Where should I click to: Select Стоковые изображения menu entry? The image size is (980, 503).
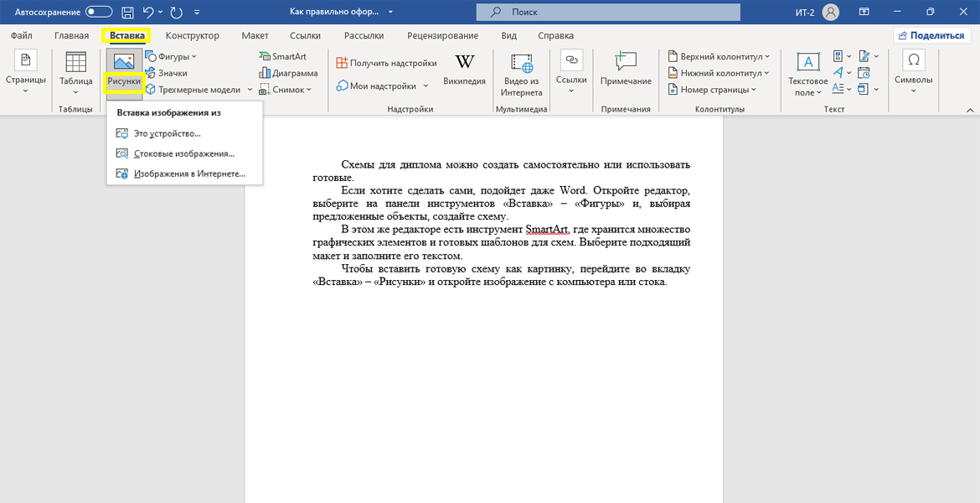pos(183,153)
